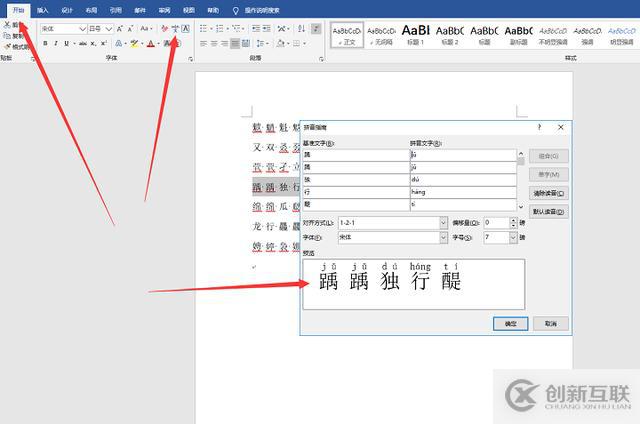Click 确定 to confirm the phonetic guide
The height and width of the screenshot is (424, 640).
[511, 324]
